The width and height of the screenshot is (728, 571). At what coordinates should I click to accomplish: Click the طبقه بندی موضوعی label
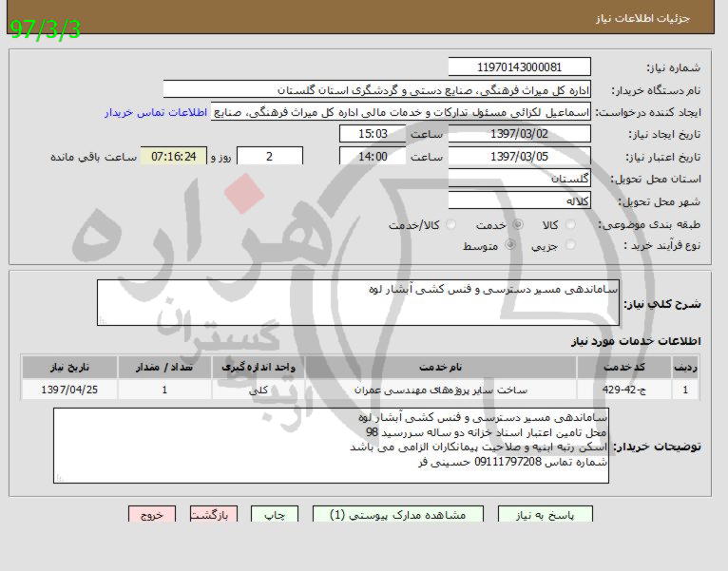point(649,224)
